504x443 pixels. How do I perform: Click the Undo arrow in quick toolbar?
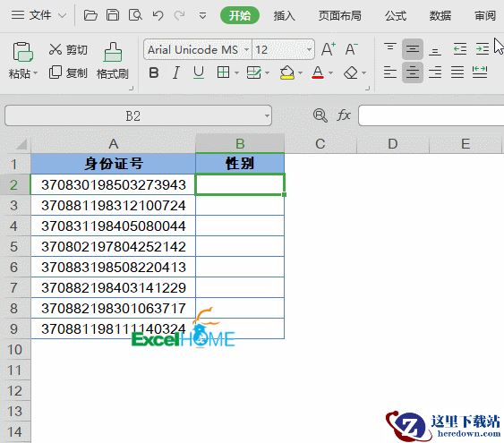[x=158, y=15]
